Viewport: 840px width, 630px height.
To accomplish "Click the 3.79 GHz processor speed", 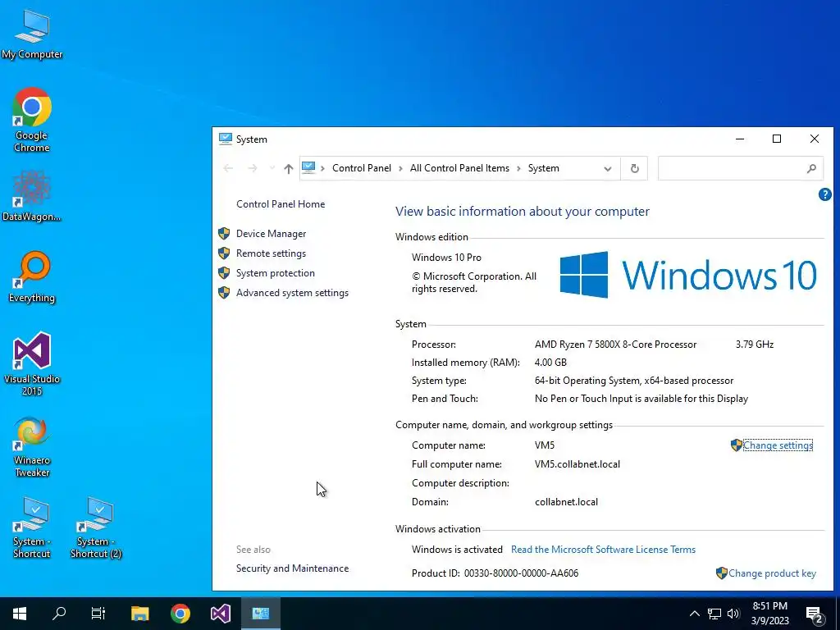I will [x=755, y=345].
